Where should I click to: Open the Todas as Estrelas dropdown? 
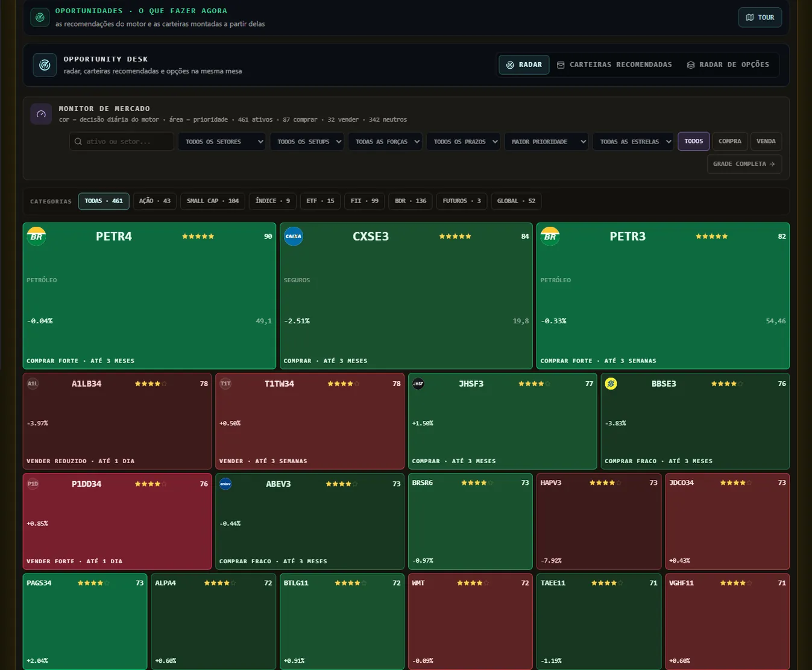[x=633, y=142]
